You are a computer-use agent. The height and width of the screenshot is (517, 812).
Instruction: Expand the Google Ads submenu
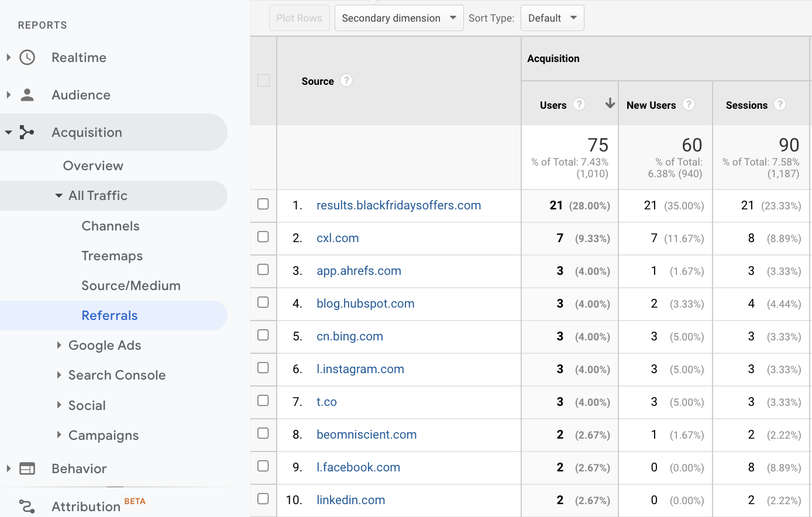[x=59, y=345]
